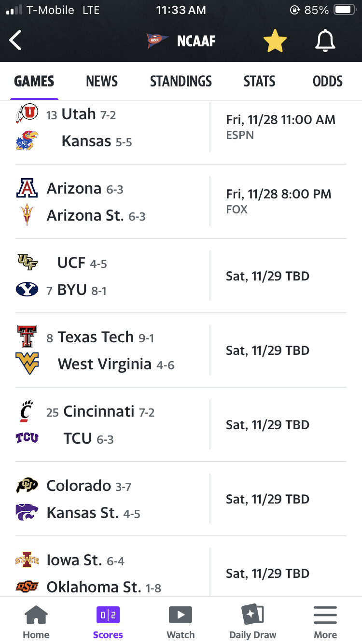Screen dimensions: 362x644
Task: View the Colorado vs Kansas St. game
Action: [x=181, y=499]
